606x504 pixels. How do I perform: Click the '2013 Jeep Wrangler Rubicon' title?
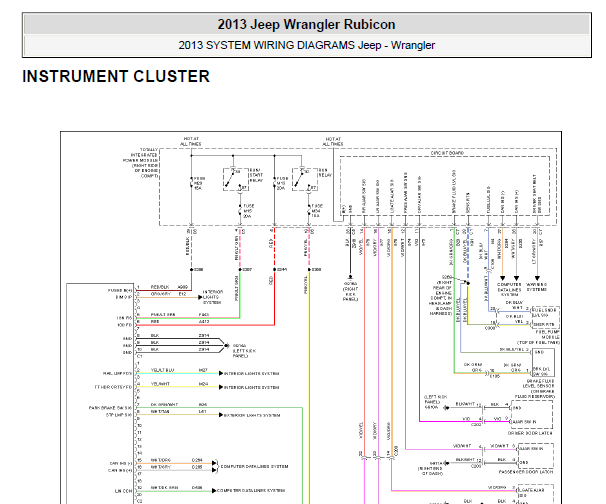(306, 24)
